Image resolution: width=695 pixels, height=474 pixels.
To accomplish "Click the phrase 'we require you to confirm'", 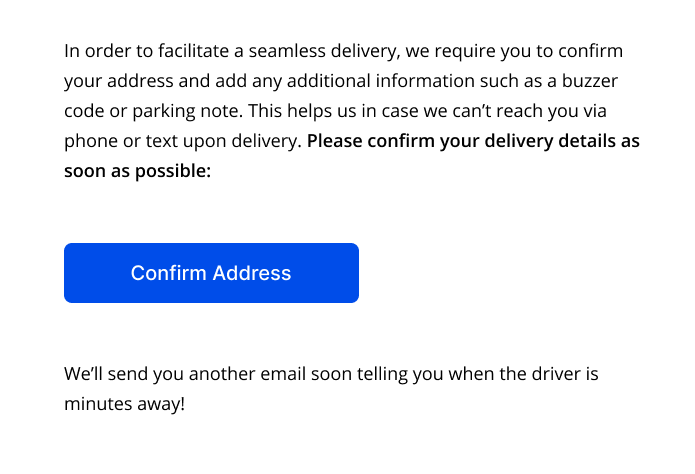I will [x=514, y=51].
